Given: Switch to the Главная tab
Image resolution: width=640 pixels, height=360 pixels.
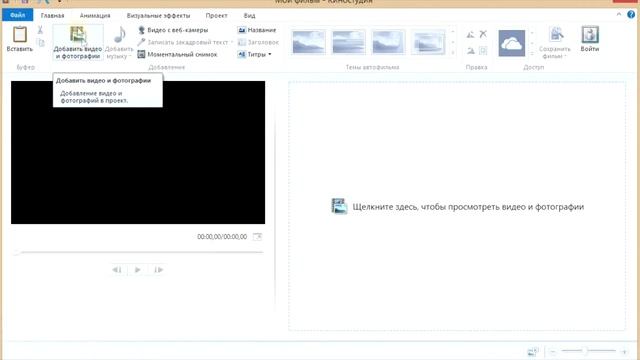Looking at the screenshot, I should tap(52, 16).
